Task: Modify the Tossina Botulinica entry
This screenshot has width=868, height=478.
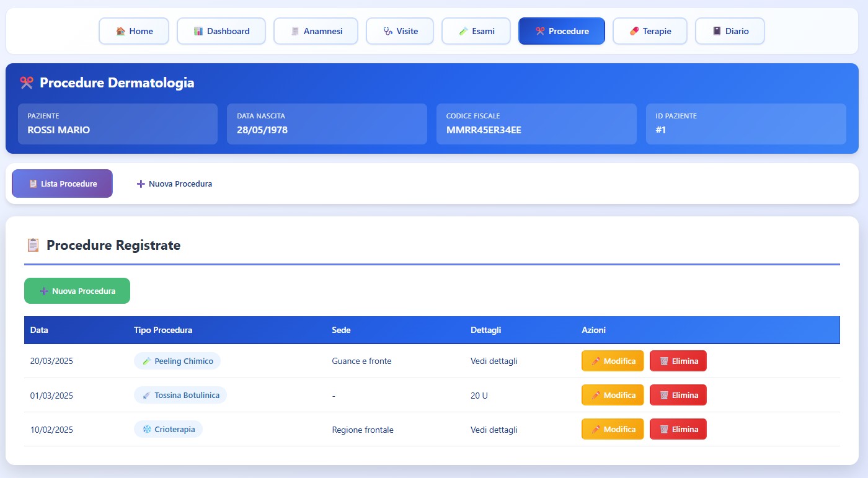Action: pyautogui.click(x=613, y=395)
